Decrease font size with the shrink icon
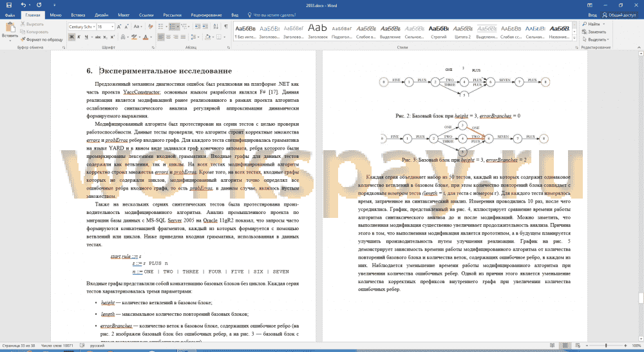 point(126,26)
